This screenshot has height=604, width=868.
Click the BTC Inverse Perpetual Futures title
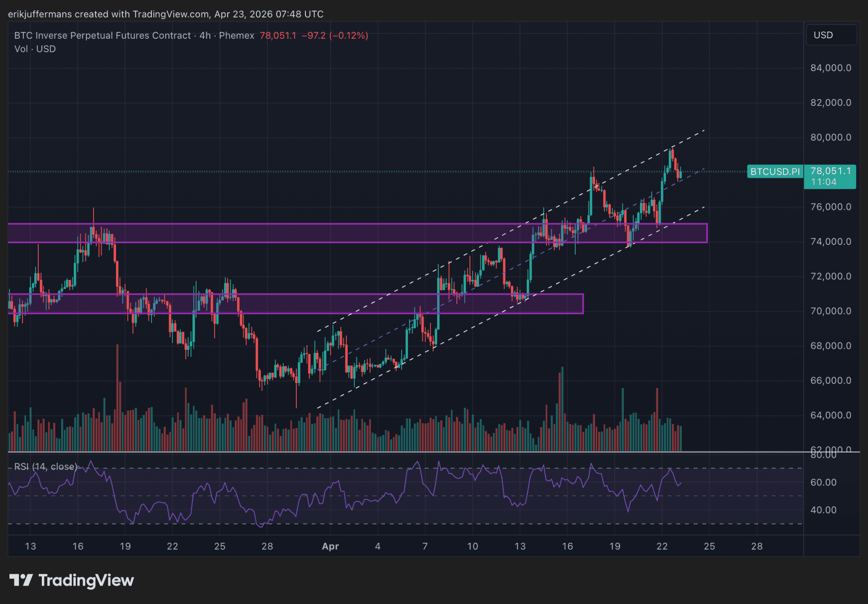coord(103,36)
